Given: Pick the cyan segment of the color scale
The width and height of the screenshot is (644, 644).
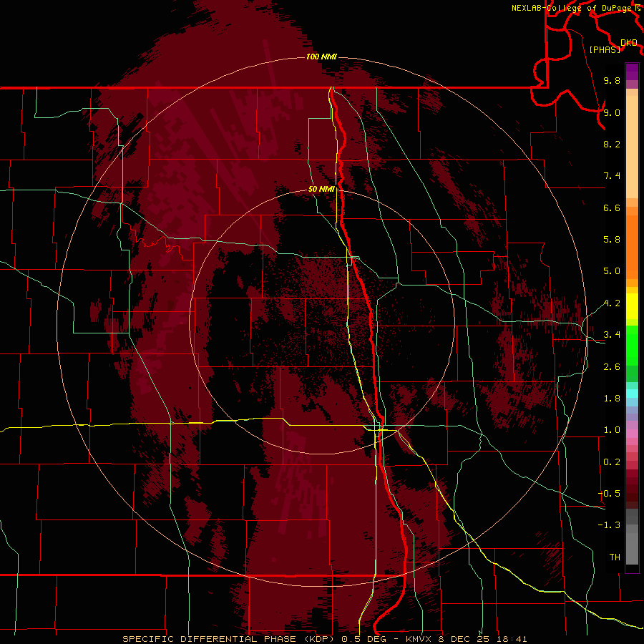Looking at the screenshot, I should [x=632, y=394].
